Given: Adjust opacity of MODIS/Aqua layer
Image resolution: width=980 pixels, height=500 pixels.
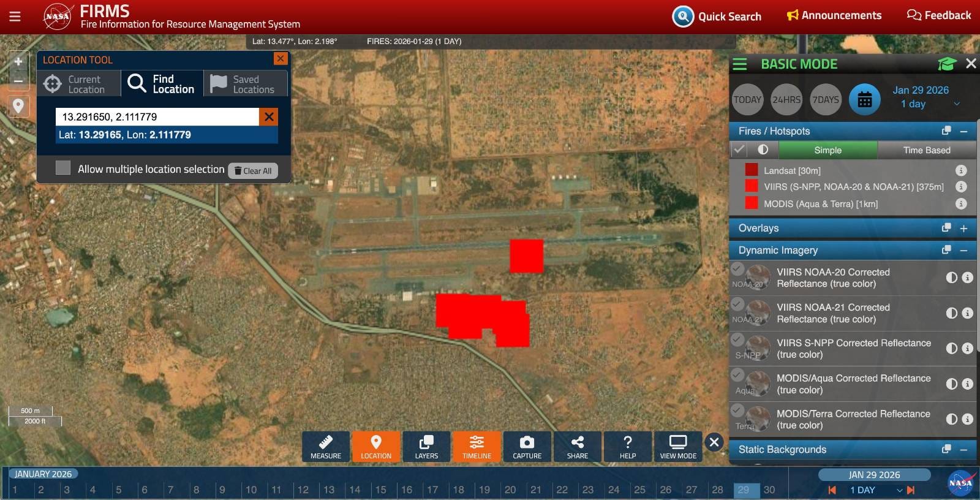Looking at the screenshot, I should tap(952, 384).
